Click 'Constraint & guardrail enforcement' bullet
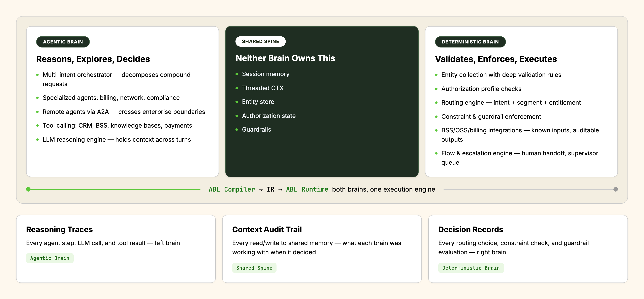The height and width of the screenshot is (299, 644). point(491,117)
